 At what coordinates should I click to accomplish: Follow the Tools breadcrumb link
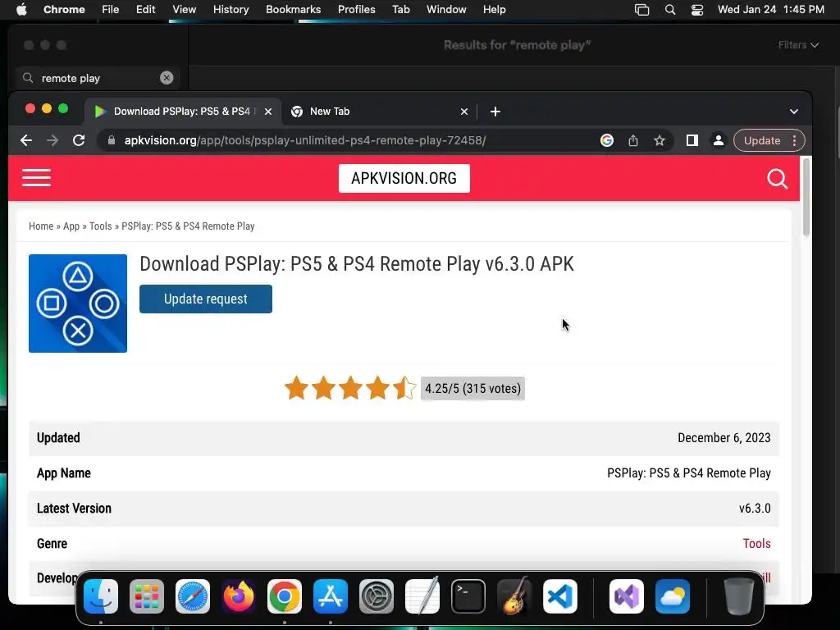[101, 226]
